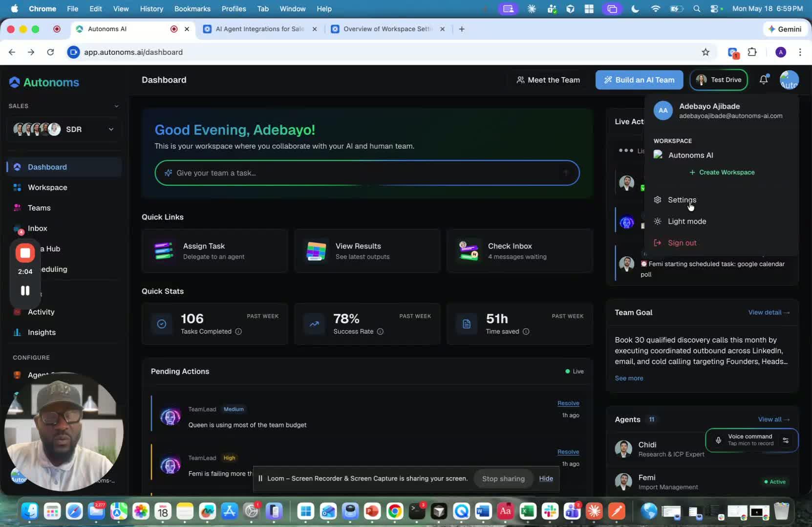Click Stop sharing in the Loom bar
This screenshot has width=812, height=527.
click(503, 479)
